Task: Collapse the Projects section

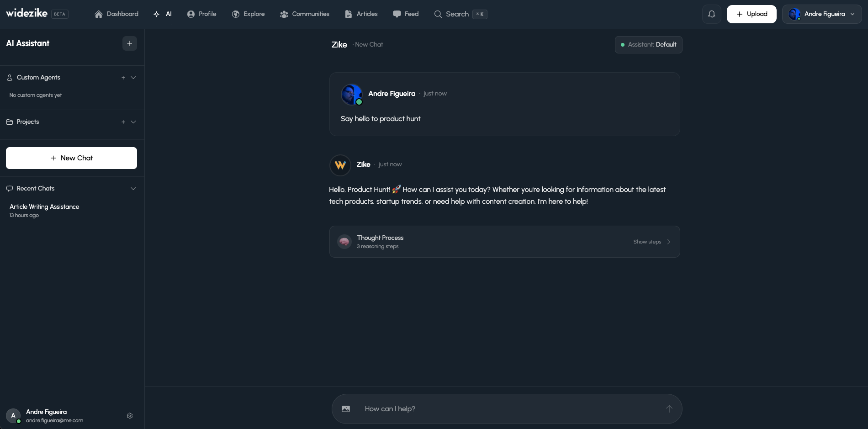Action: tap(133, 122)
